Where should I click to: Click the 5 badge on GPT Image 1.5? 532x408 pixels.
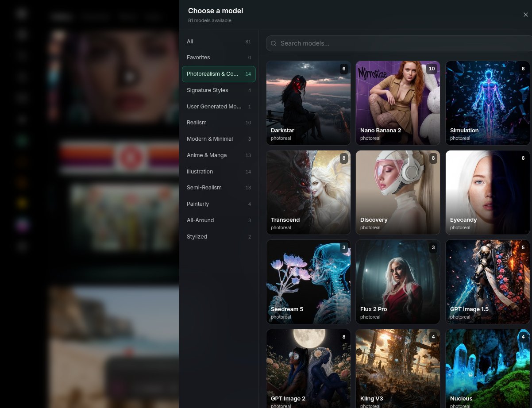tap(523, 247)
